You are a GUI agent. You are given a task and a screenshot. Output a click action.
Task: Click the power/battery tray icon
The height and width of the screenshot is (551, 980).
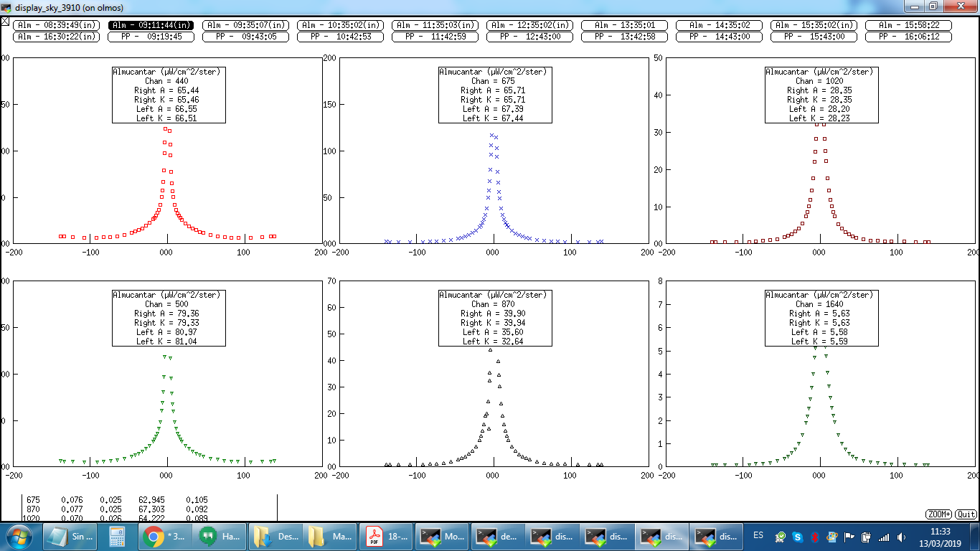(866, 537)
